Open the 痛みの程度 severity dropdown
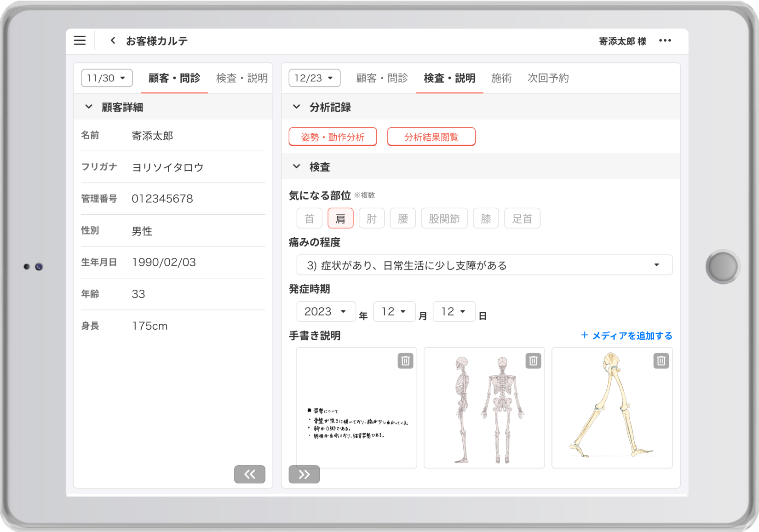Viewport: 759px width, 532px height. pyautogui.click(x=484, y=265)
